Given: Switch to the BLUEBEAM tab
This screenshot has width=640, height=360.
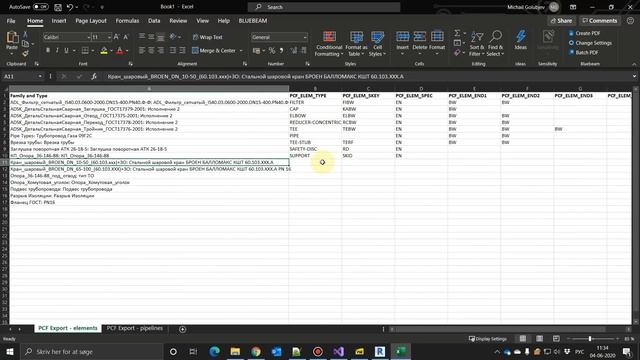Looking at the screenshot, I should click(x=253, y=21).
